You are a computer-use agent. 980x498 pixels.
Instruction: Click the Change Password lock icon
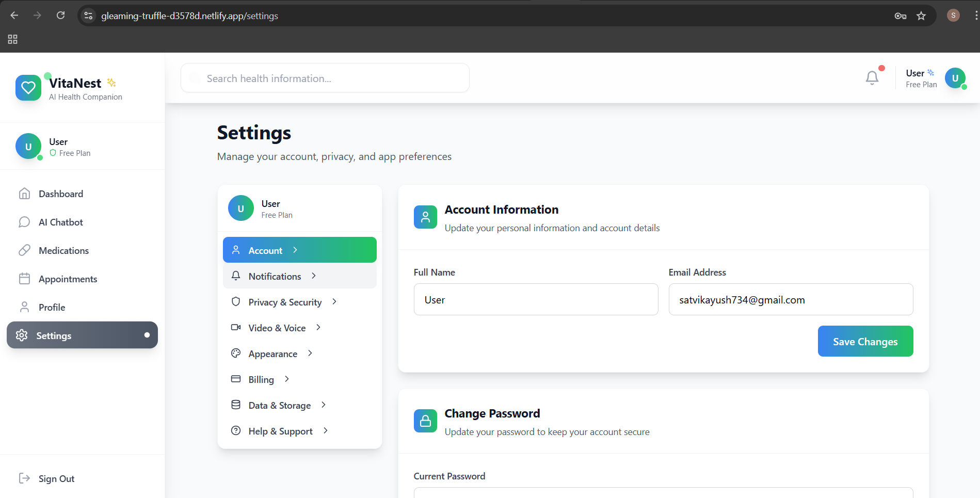tap(425, 421)
